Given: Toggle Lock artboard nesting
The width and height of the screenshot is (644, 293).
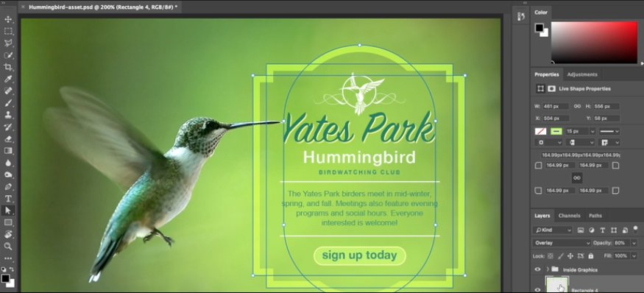Looking at the screenshot, I should (x=581, y=255).
